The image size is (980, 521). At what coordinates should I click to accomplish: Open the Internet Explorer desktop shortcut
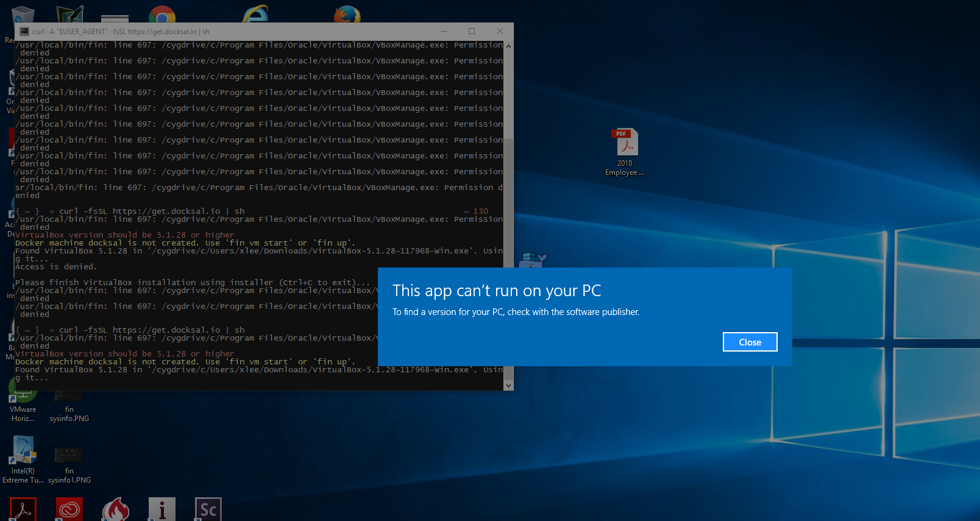pyautogui.click(x=255, y=14)
